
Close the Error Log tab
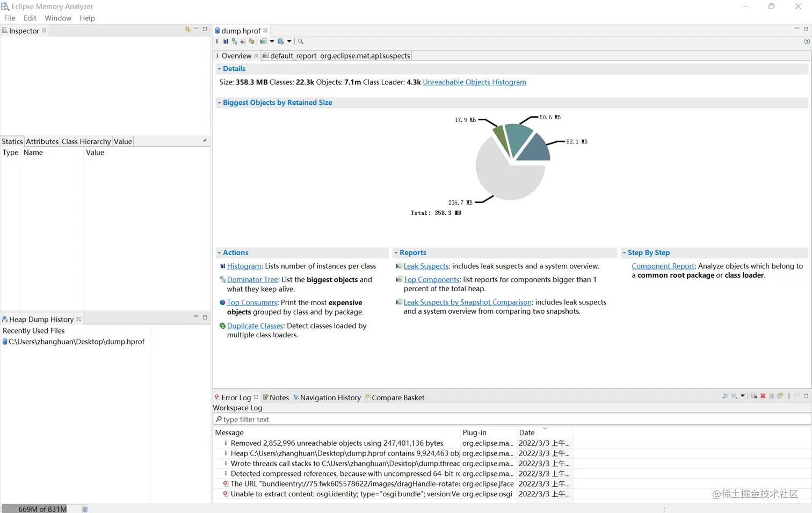click(256, 398)
